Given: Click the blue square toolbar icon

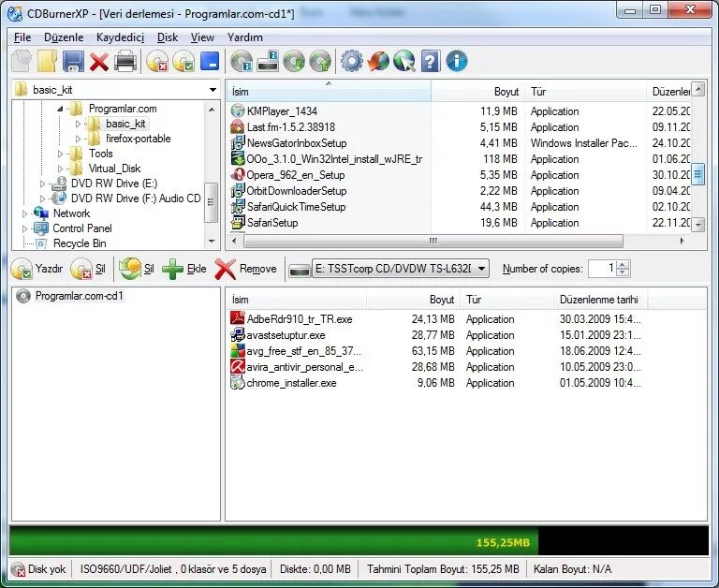Looking at the screenshot, I should pos(210,61).
